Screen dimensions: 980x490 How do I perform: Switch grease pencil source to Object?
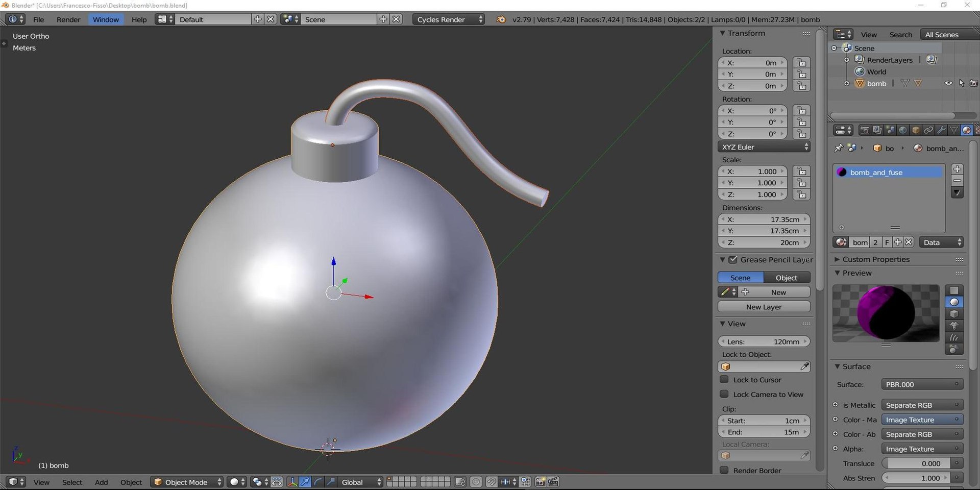[787, 278]
